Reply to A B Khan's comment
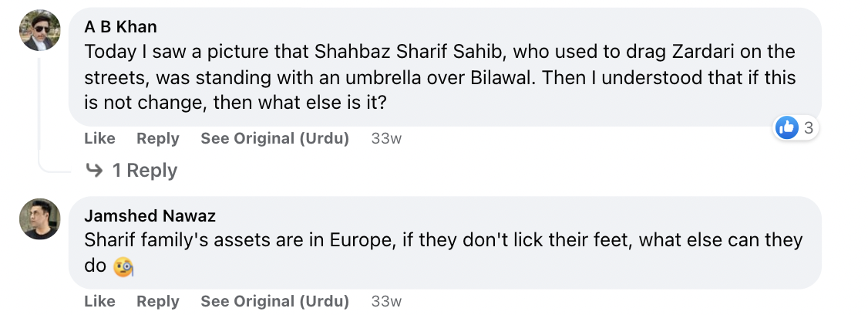The image size is (868, 315). 158,139
